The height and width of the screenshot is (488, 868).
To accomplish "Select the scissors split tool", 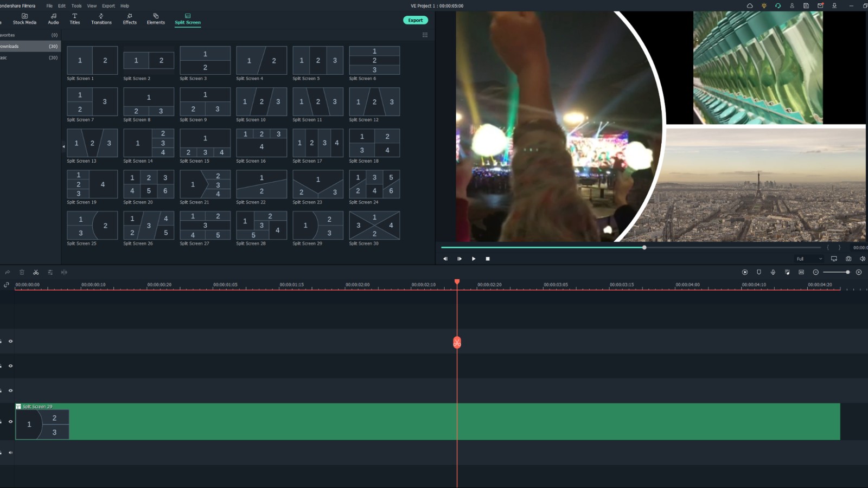I will click(x=36, y=272).
